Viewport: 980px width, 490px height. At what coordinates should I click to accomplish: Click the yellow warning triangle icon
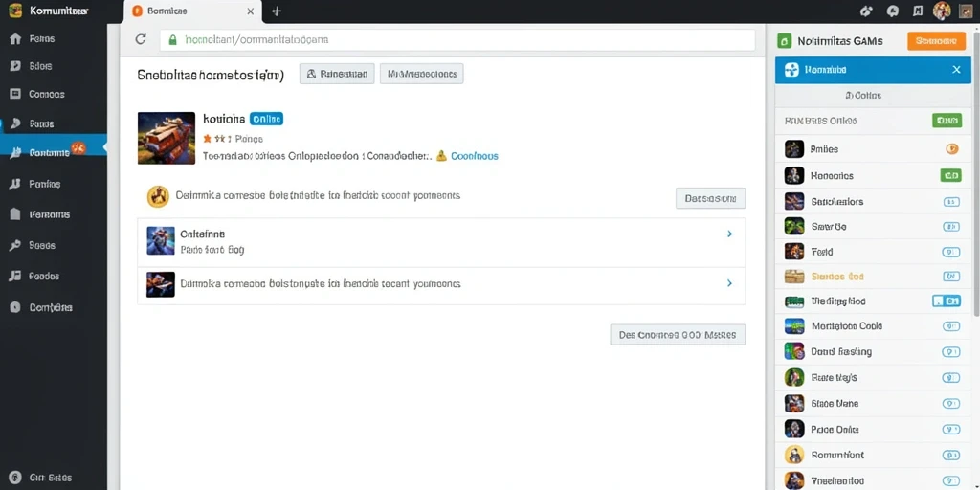click(x=441, y=156)
